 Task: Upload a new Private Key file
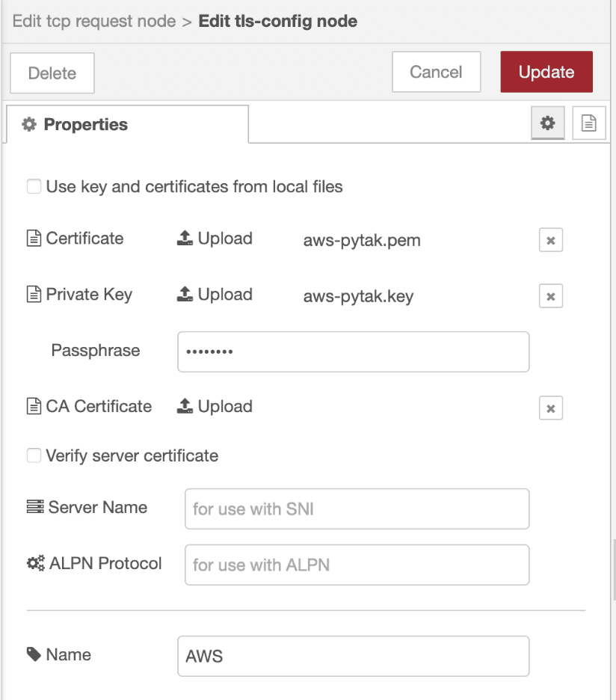click(214, 294)
